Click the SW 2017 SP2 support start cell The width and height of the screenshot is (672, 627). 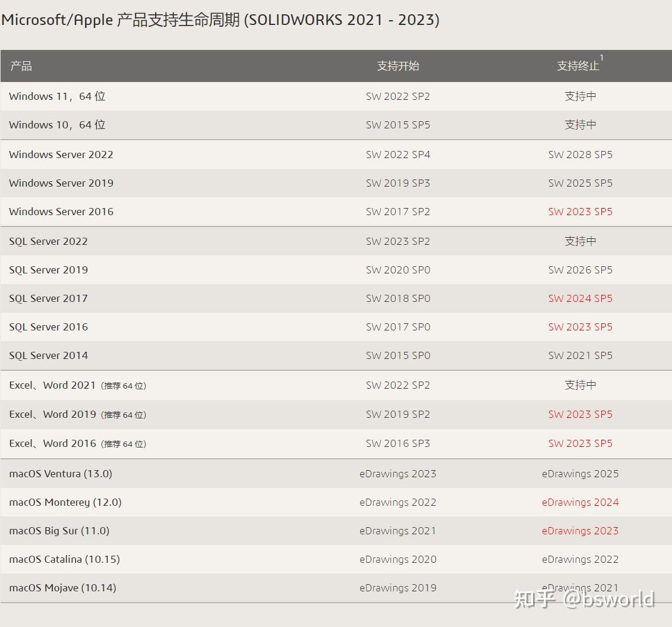(397, 212)
